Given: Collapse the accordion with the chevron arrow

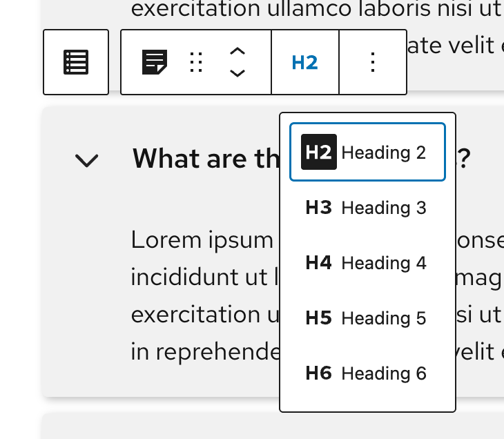Looking at the screenshot, I should pos(87,160).
